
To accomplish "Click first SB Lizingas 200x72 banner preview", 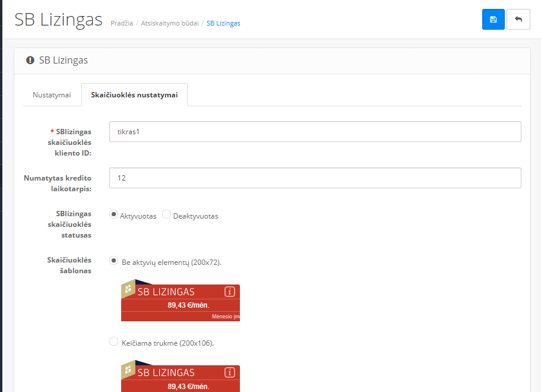I will click(x=181, y=300).
